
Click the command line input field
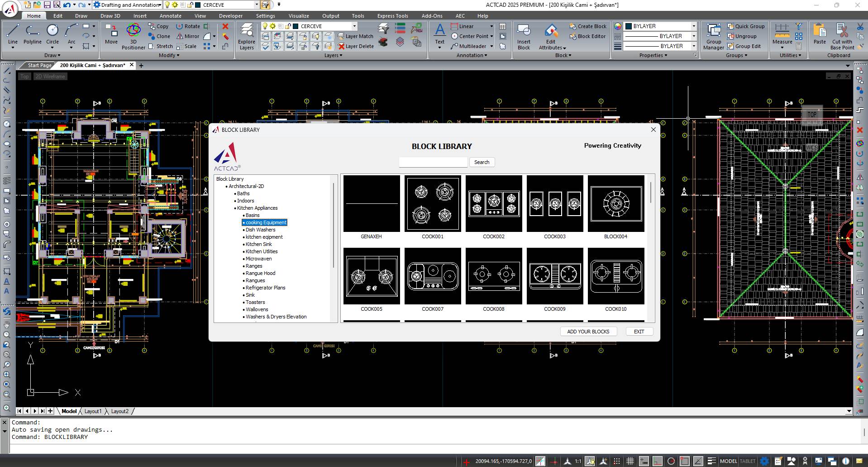pos(434,449)
